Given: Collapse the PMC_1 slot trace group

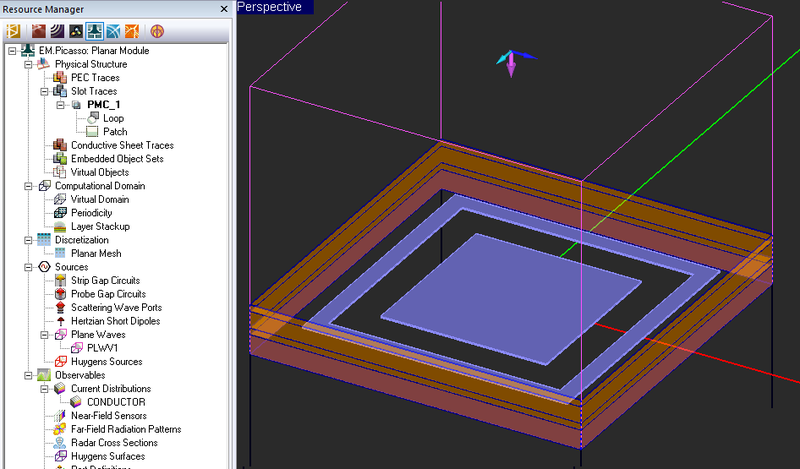Looking at the screenshot, I should 61,105.
